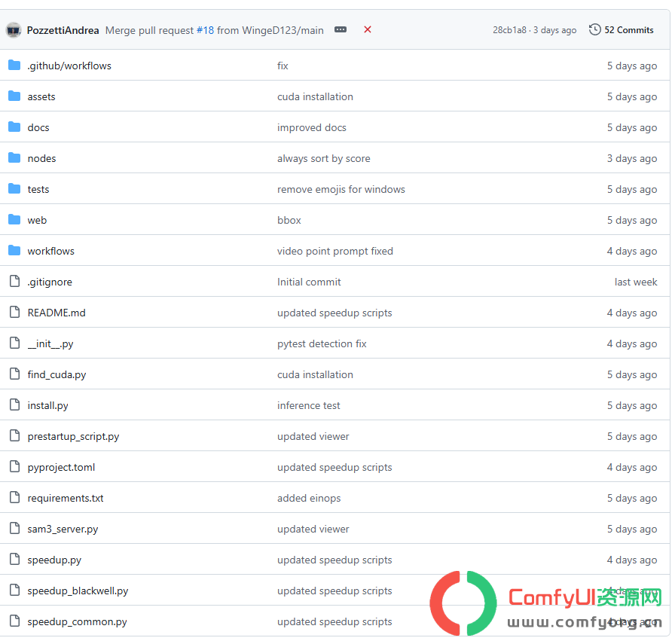This screenshot has width=672, height=644.
Task: Open find_cuda.py file name
Action: click(x=57, y=375)
